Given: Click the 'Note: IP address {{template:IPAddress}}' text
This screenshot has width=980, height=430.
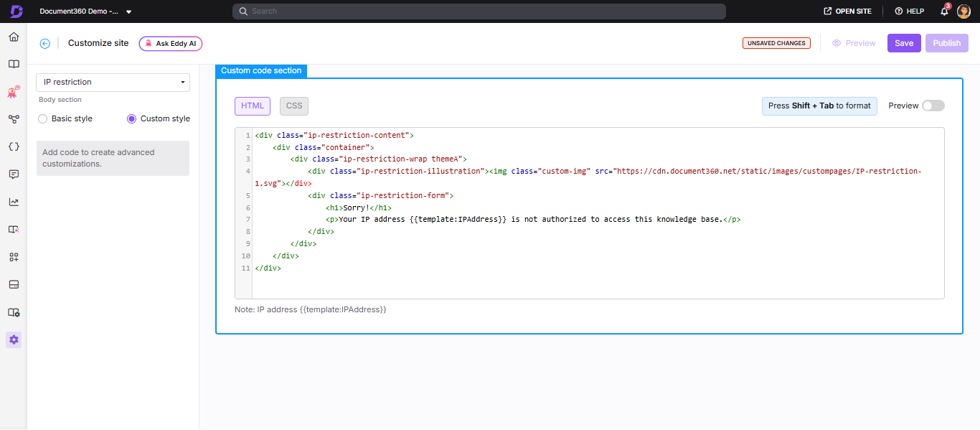Looking at the screenshot, I should [x=311, y=309].
